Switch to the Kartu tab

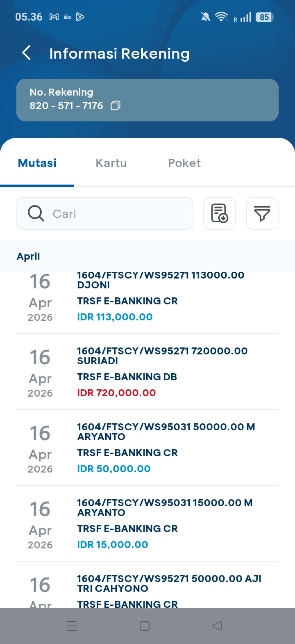pyautogui.click(x=111, y=163)
